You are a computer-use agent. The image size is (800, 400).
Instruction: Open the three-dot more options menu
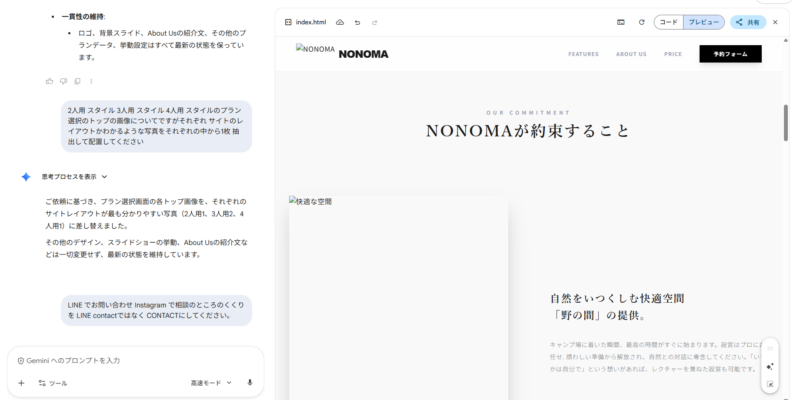[91, 81]
